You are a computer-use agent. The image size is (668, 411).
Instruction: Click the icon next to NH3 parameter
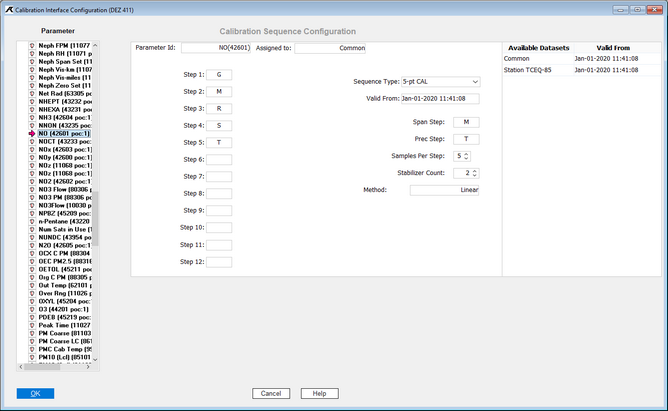(32, 116)
